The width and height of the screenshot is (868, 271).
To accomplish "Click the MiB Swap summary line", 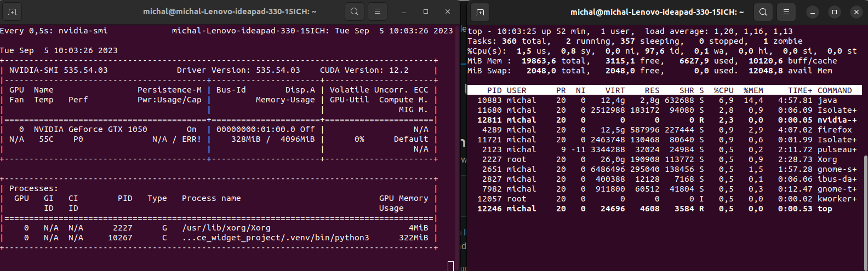I will [x=650, y=71].
